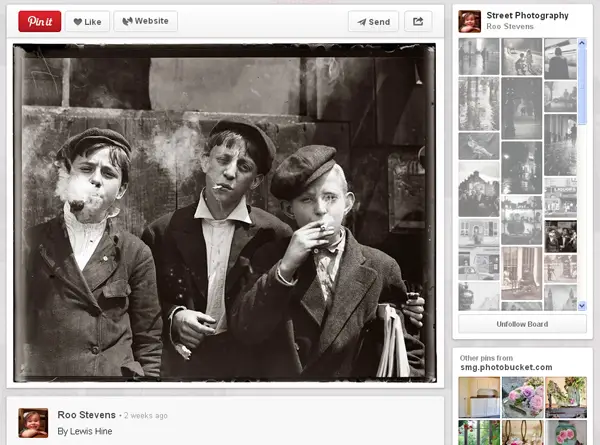Screen dimensions: 600x445
Task: Open the pin's source Website button
Action: (145, 21)
